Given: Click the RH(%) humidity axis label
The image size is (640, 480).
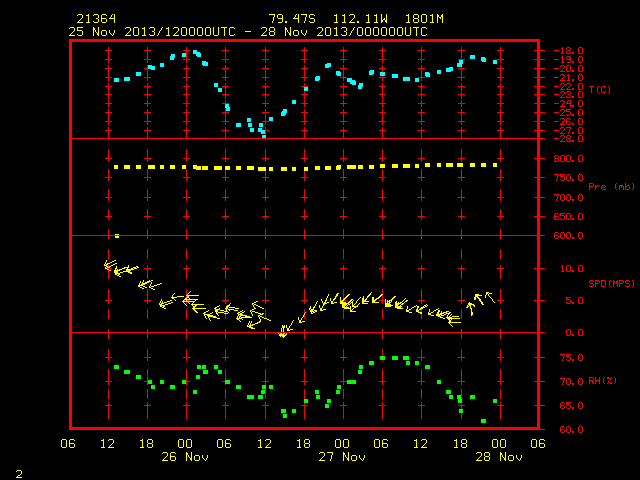Looking at the screenshot, I should pyautogui.click(x=602, y=381).
